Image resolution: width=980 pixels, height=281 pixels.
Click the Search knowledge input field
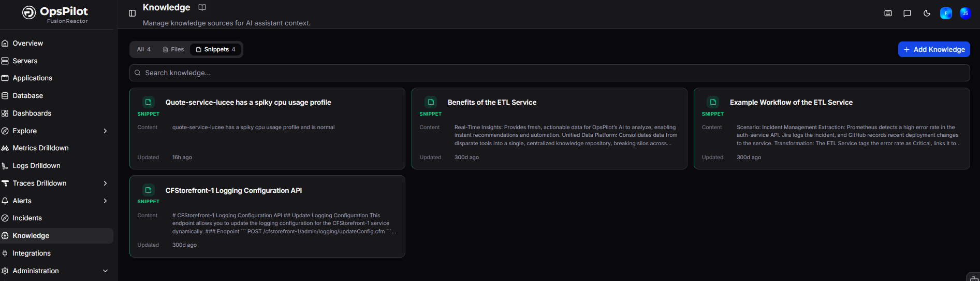[x=549, y=73]
